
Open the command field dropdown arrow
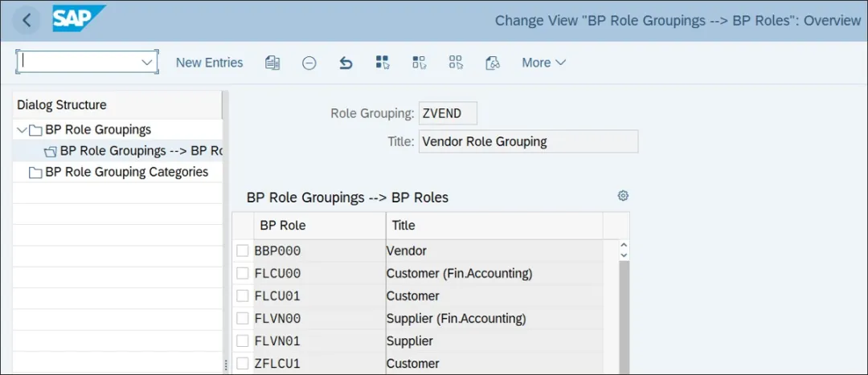pos(147,62)
